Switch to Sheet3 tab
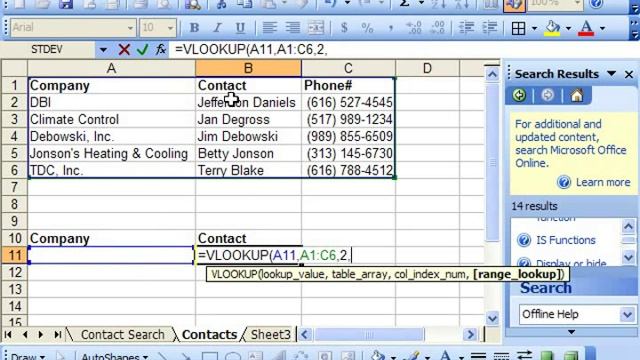 pyautogui.click(x=271, y=335)
